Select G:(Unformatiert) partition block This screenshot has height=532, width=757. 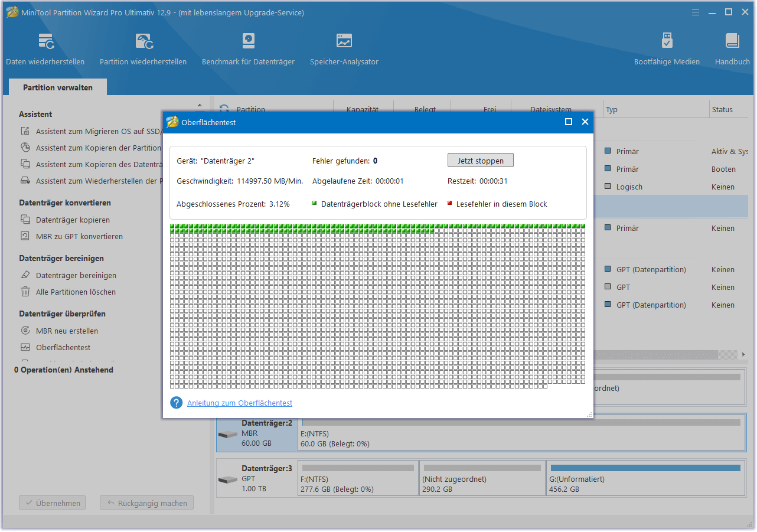(x=645, y=478)
